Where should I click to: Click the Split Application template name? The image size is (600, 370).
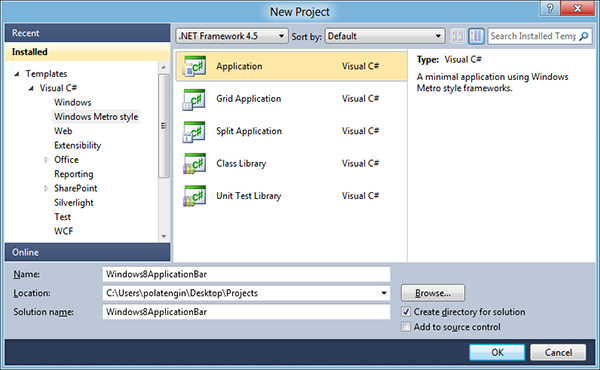click(249, 131)
